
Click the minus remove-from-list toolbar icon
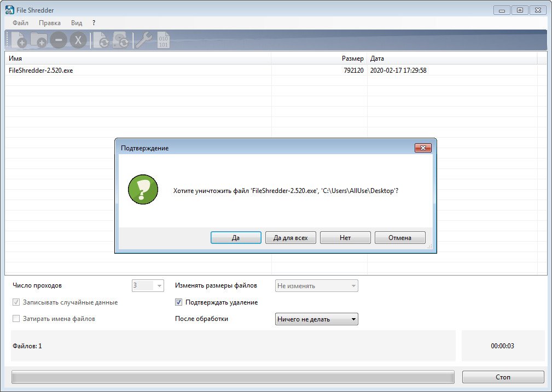point(59,40)
